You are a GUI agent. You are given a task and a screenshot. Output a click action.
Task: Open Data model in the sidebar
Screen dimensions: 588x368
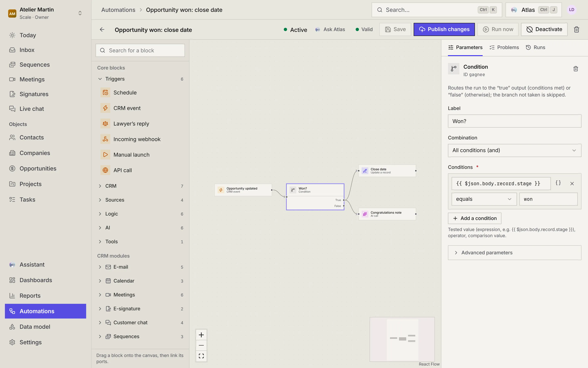pyautogui.click(x=46, y=327)
